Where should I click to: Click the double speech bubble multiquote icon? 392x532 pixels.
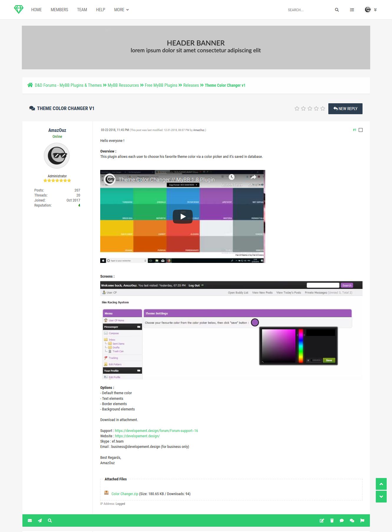pyautogui.click(x=352, y=520)
